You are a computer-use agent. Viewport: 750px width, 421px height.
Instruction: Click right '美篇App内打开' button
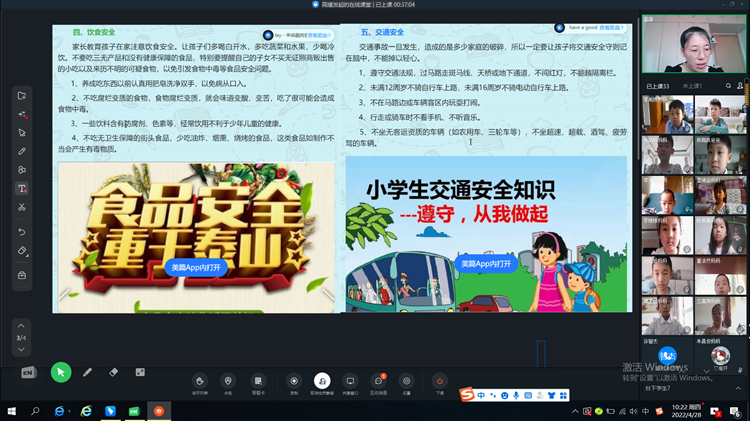click(x=486, y=264)
